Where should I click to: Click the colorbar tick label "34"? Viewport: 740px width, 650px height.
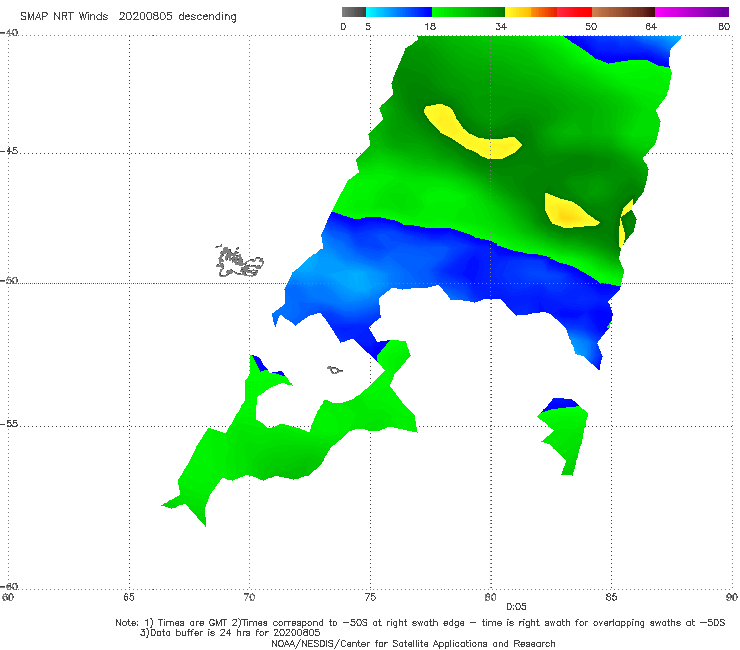501,26
